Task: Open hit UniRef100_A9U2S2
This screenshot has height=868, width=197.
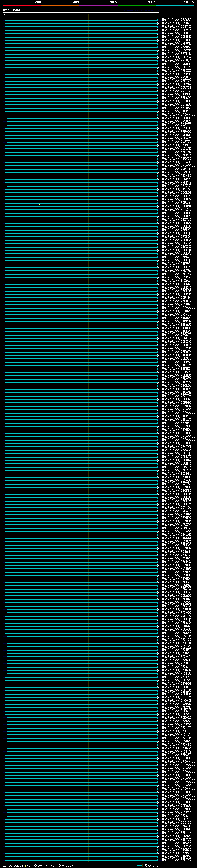Action: pos(176,57)
